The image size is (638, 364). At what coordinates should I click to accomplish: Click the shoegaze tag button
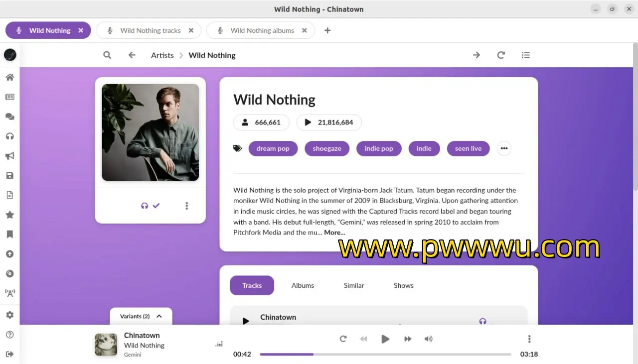click(327, 148)
